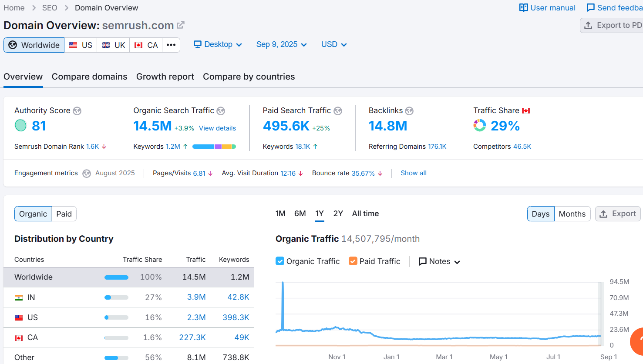Click IN traffic share bar
643x364 pixels.
pyautogui.click(x=116, y=297)
